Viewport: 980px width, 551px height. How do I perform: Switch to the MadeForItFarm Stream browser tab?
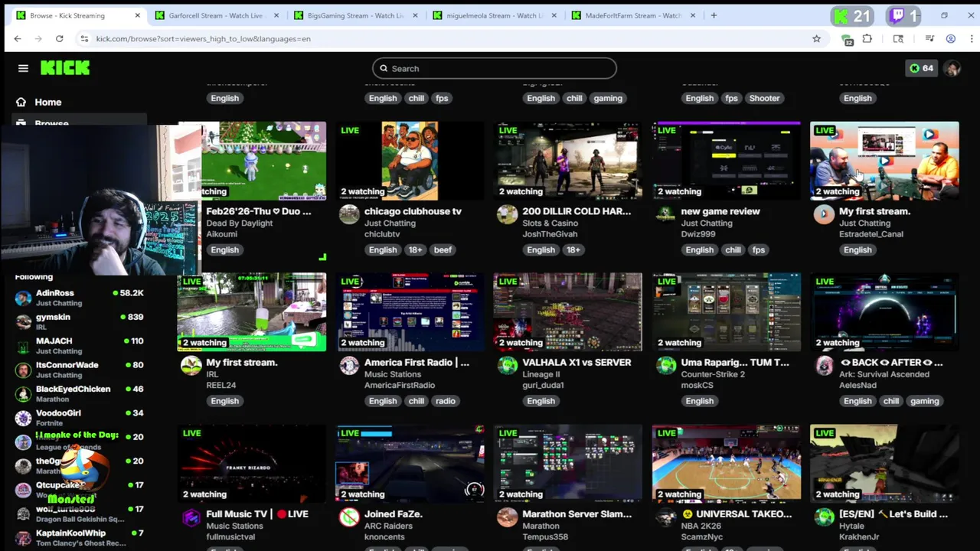(x=632, y=15)
